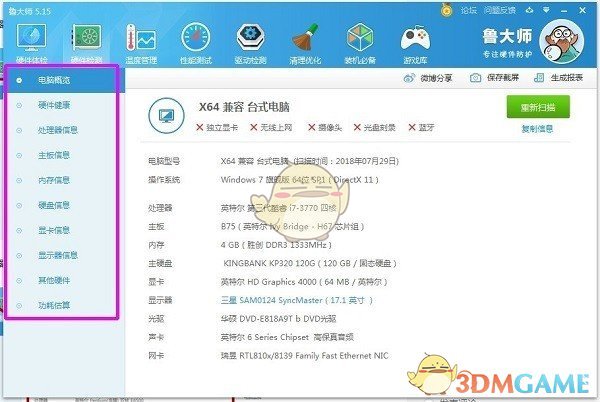
Task: Open the main menu dropdown icon in title bar
Action: 546,10
